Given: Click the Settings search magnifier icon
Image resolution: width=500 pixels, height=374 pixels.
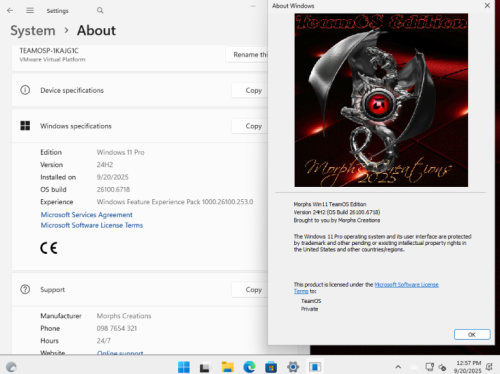Looking at the screenshot, I should 100,10.
